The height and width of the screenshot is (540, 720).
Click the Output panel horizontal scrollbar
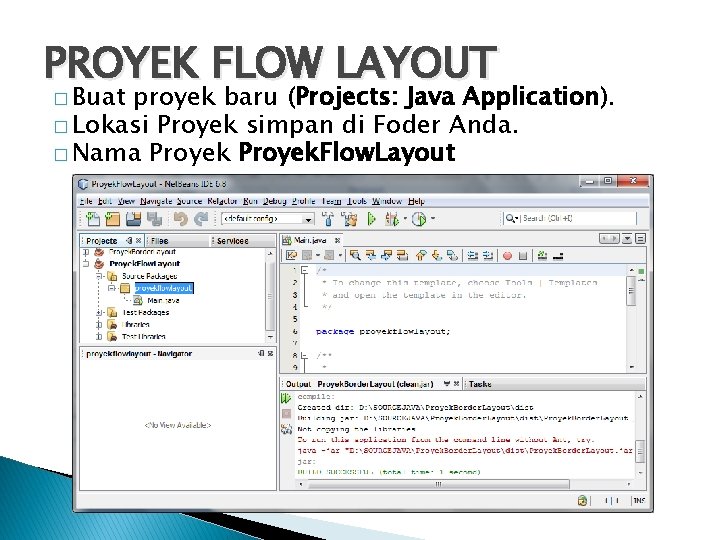click(439, 484)
